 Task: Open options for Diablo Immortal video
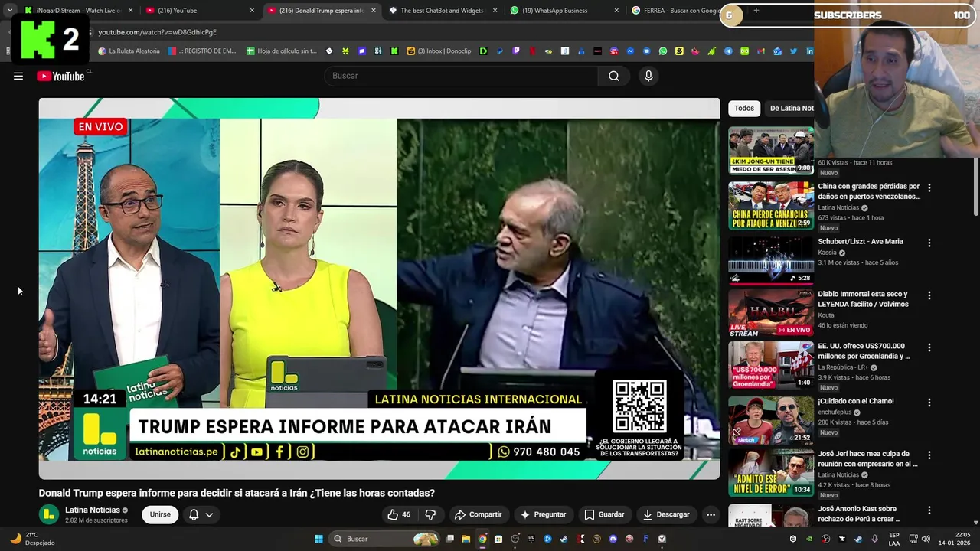pyautogui.click(x=929, y=295)
